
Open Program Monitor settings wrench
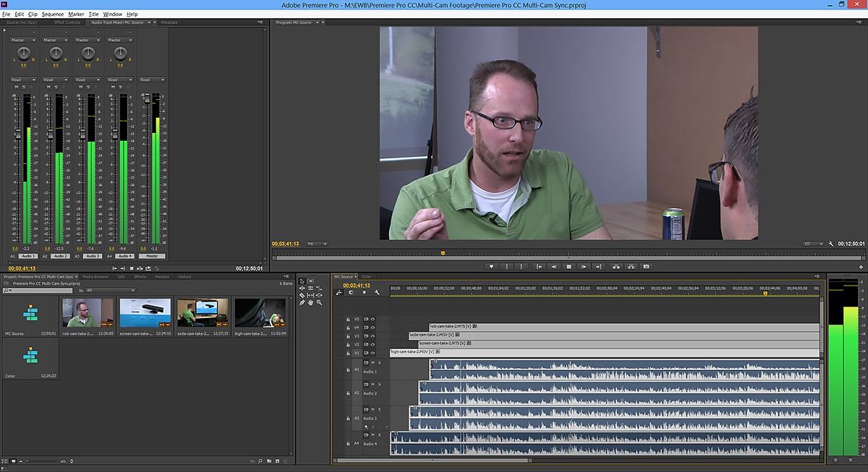point(831,244)
